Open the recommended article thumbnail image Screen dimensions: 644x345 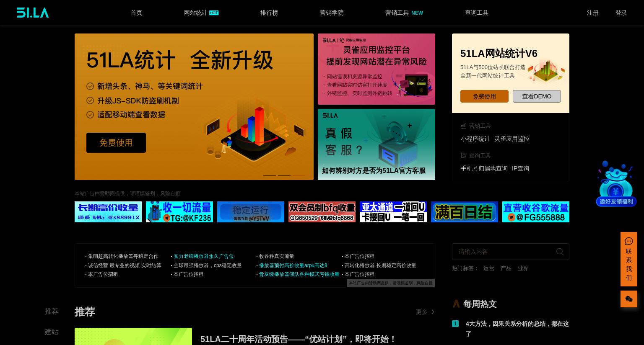133,337
